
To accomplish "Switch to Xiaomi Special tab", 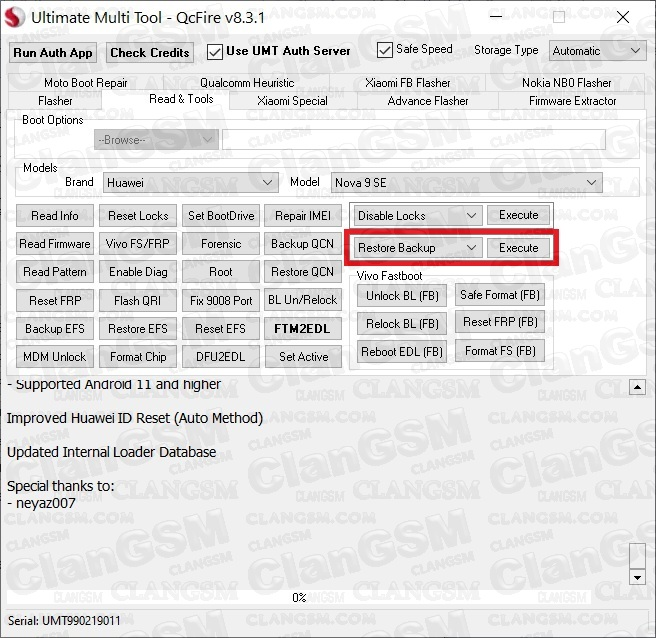I will coord(292,101).
